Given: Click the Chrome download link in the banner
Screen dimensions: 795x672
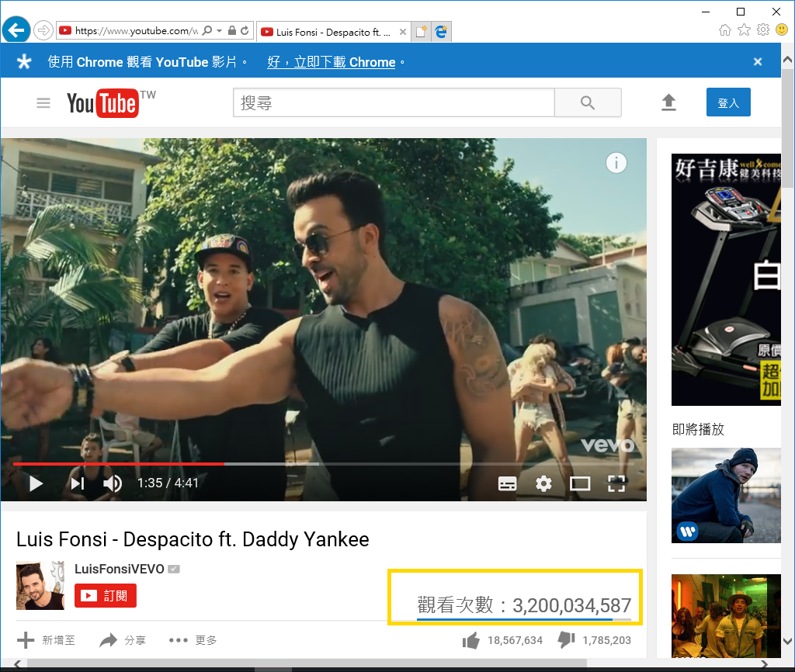Looking at the screenshot, I should tap(332, 62).
